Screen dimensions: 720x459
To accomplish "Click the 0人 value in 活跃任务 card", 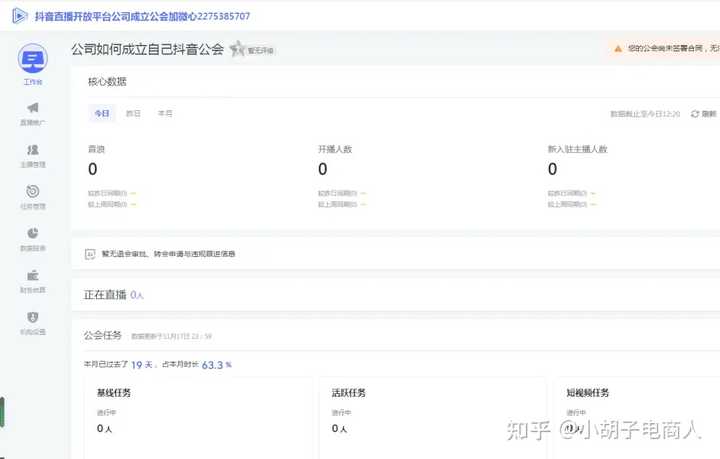I will (x=339, y=429).
